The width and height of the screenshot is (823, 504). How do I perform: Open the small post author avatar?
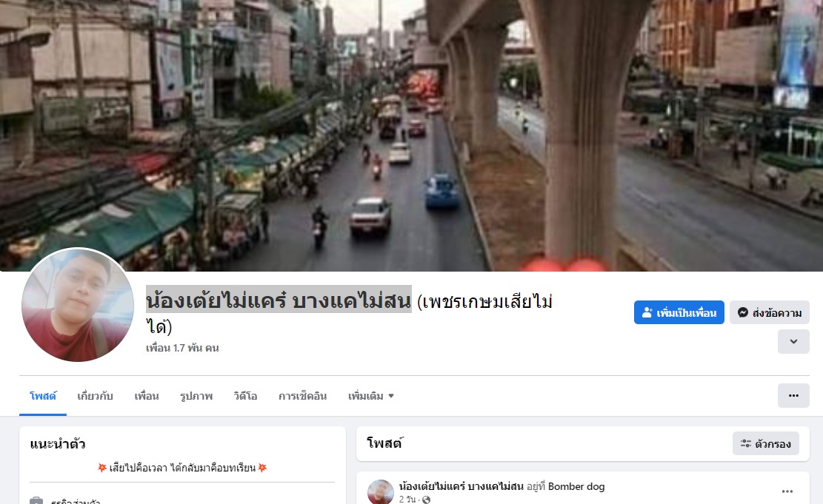pos(381,492)
